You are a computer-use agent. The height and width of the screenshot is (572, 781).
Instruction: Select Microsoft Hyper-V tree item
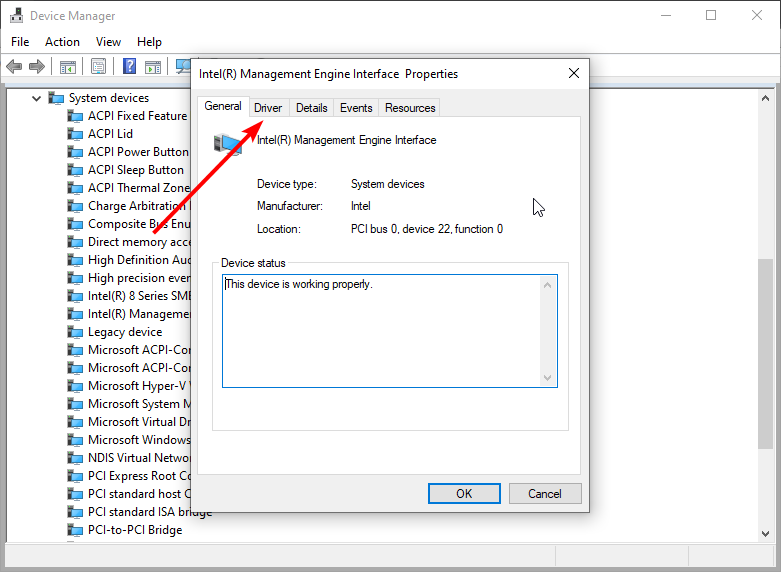(139, 386)
